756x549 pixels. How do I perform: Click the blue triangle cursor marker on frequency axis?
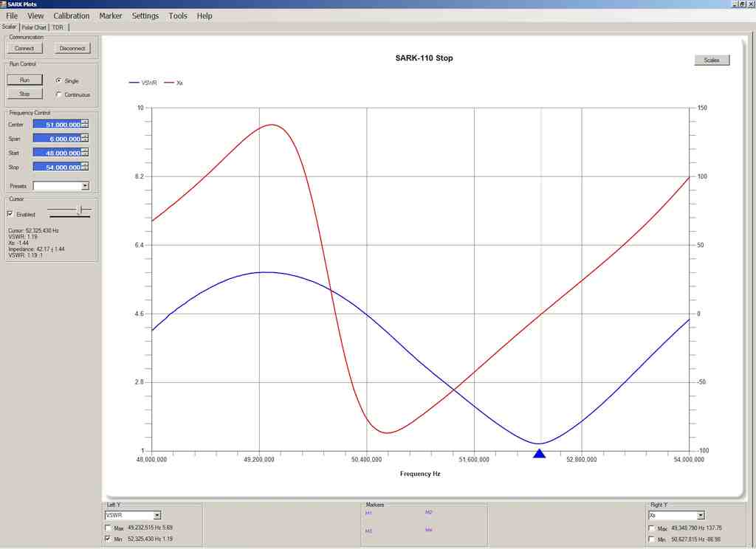point(539,453)
